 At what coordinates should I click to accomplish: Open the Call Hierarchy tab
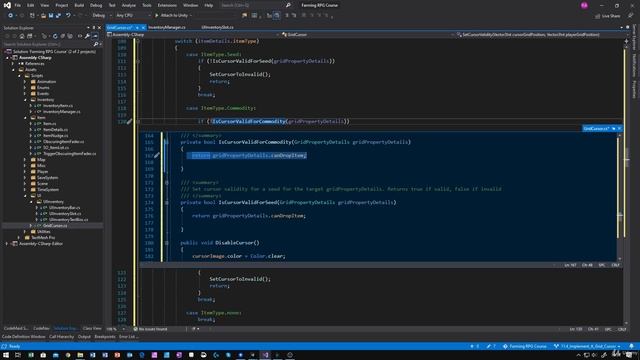pos(62,337)
